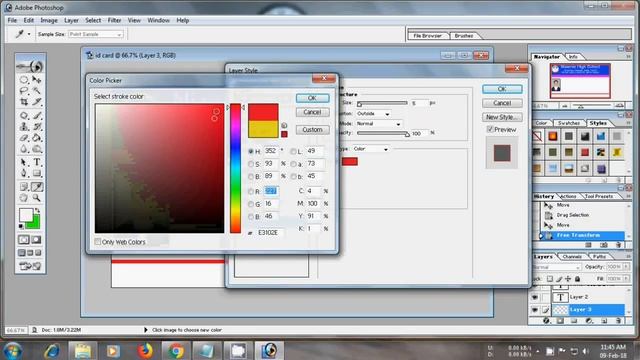This screenshot has width=640, height=360.
Task: Select the Hand tool
Action: [x=24, y=198]
